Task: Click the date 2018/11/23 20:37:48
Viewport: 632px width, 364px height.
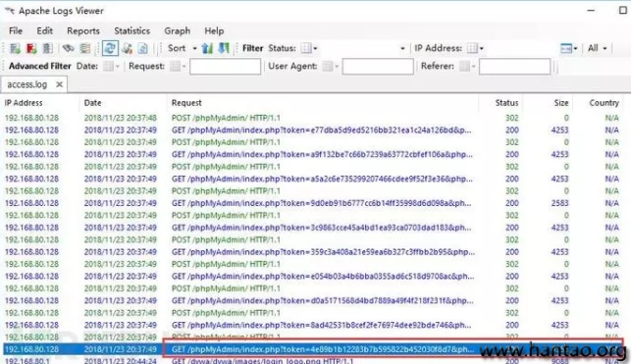Action: pyautogui.click(x=120, y=118)
